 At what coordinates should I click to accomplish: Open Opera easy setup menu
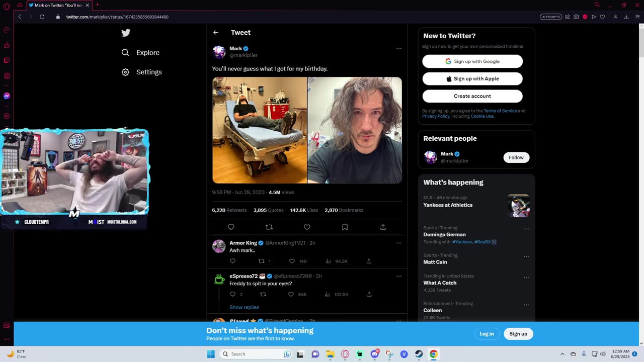(x=637, y=17)
